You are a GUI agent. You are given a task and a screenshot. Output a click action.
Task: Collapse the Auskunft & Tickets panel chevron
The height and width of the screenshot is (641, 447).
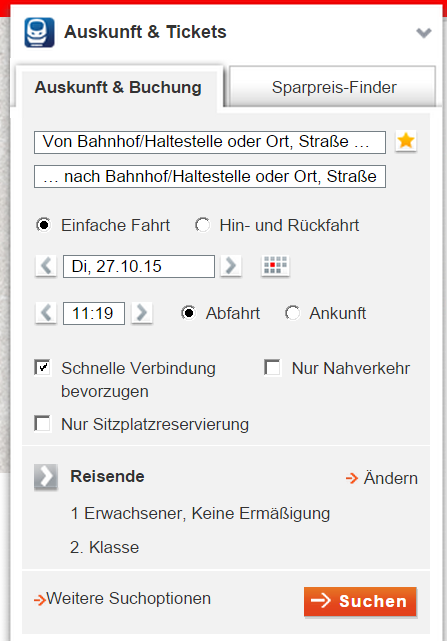pyautogui.click(x=424, y=32)
